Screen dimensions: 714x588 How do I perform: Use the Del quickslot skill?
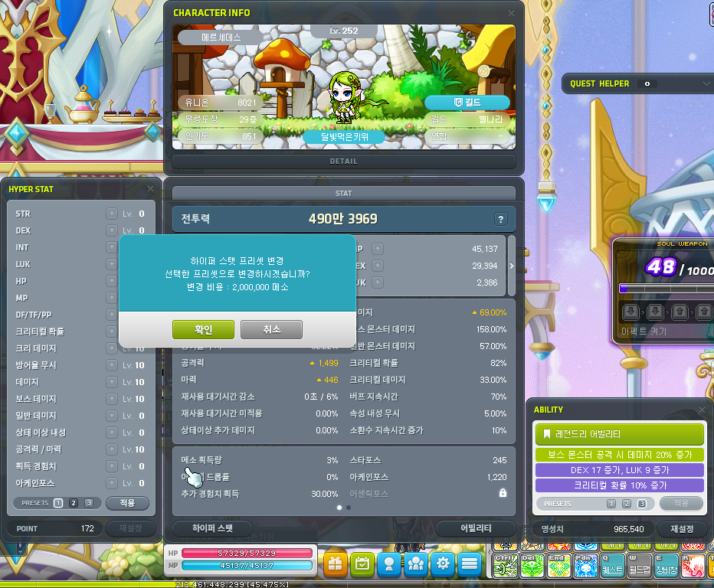pos(532,565)
